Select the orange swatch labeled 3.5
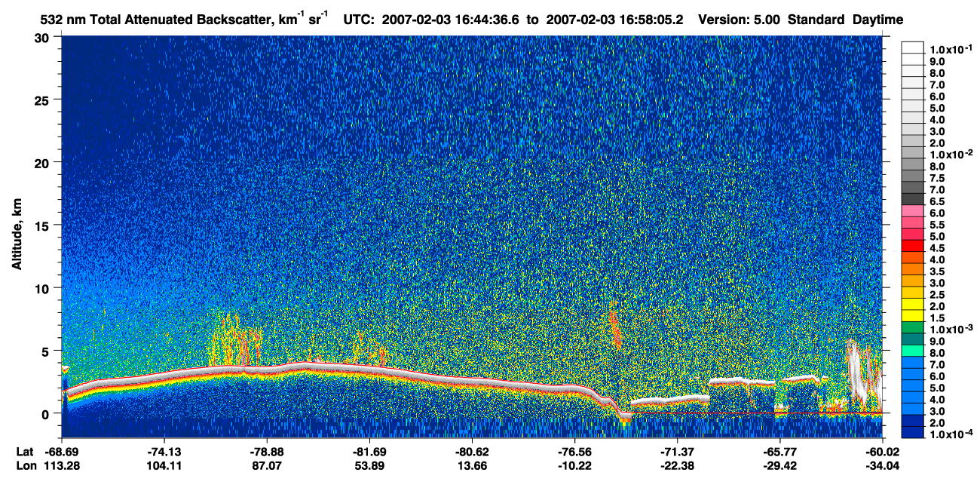 point(912,269)
